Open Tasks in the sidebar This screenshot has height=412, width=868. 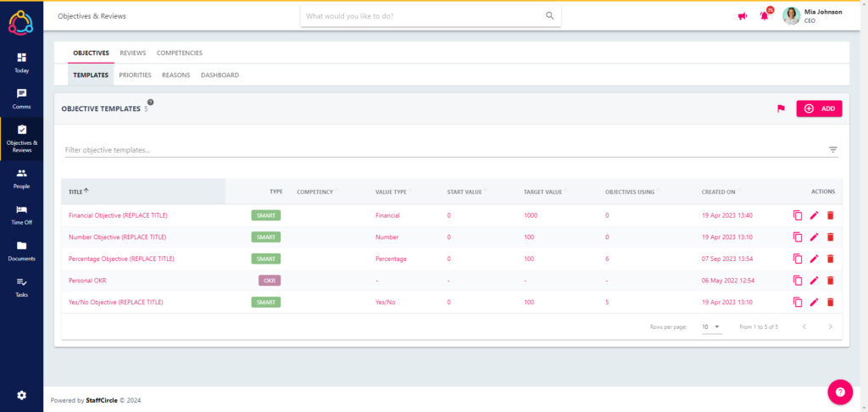coord(21,287)
